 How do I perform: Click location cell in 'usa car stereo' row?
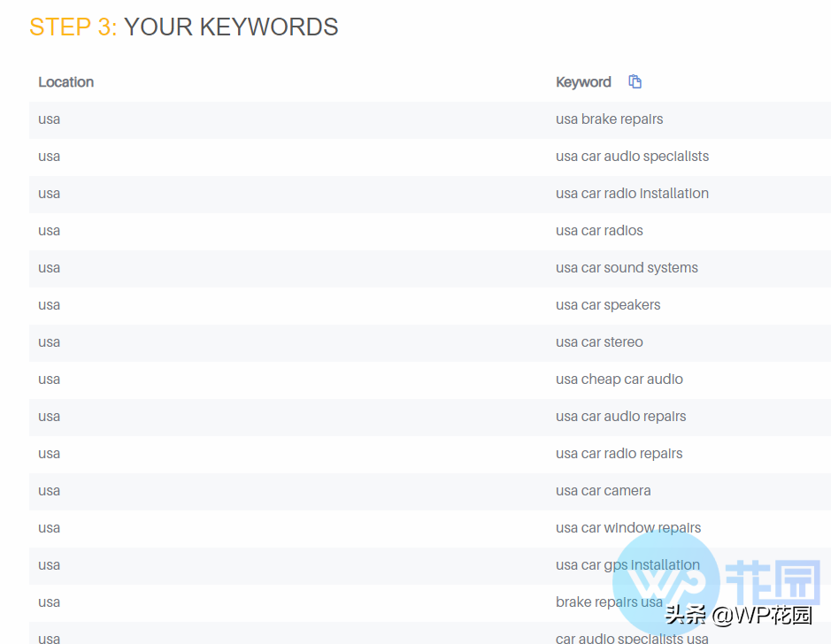(50, 342)
